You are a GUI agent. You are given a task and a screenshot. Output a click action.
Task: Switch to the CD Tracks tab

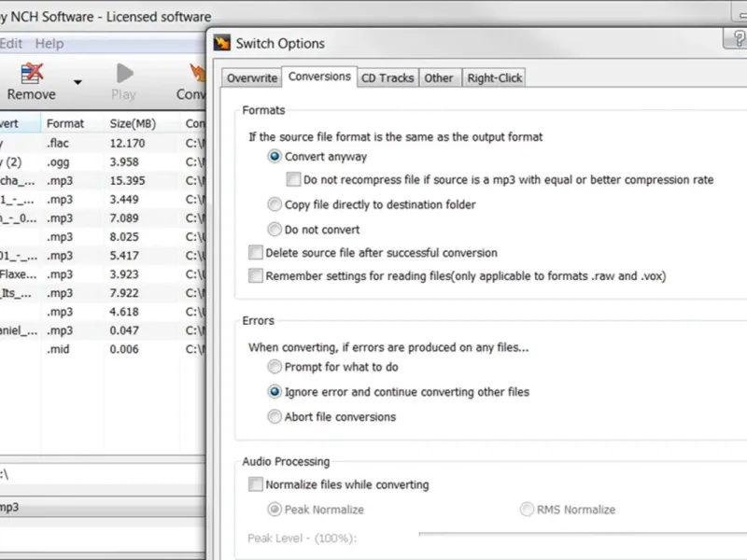[388, 78]
